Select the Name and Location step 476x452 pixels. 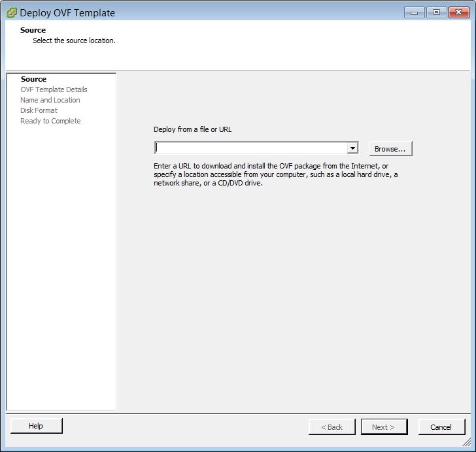coord(50,100)
